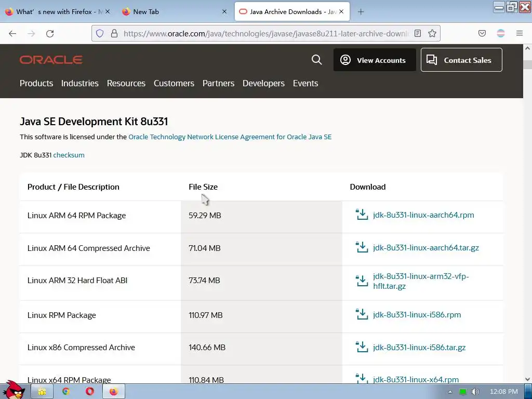The width and height of the screenshot is (532, 399).
Task: Click download icon for jdk-8u331-linux-i586.rpm
Action: click(362, 314)
